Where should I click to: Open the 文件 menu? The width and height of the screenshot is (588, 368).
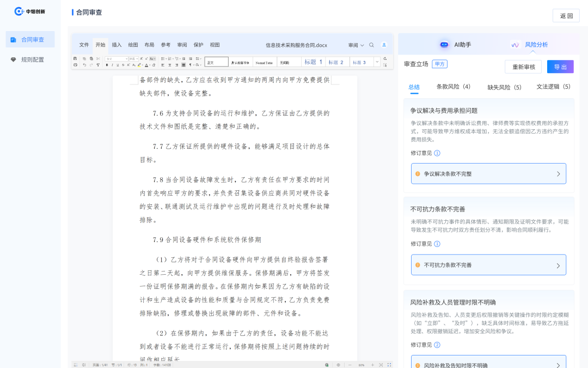click(84, 45)
